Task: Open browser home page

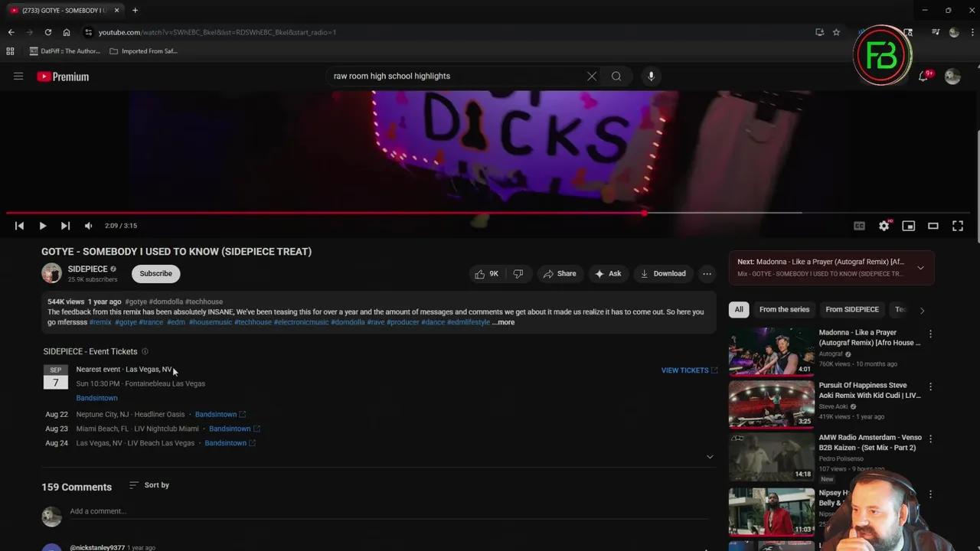Action: 67,32
